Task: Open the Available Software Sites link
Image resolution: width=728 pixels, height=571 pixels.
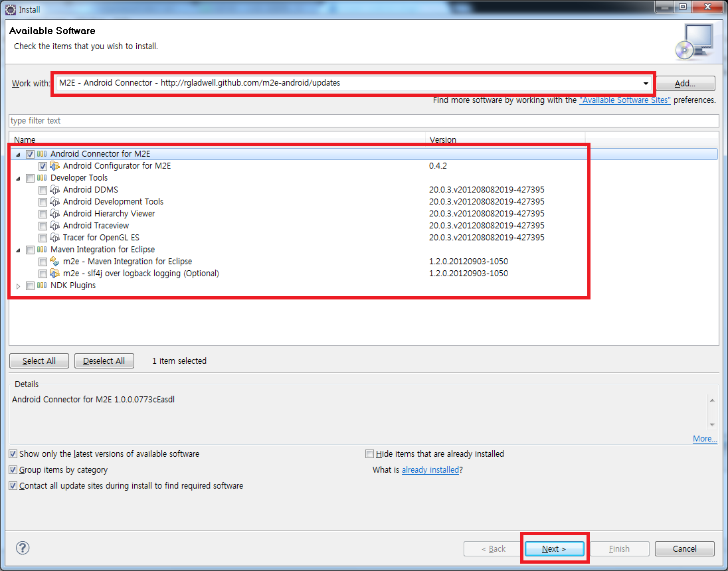Action: point(624,100)
